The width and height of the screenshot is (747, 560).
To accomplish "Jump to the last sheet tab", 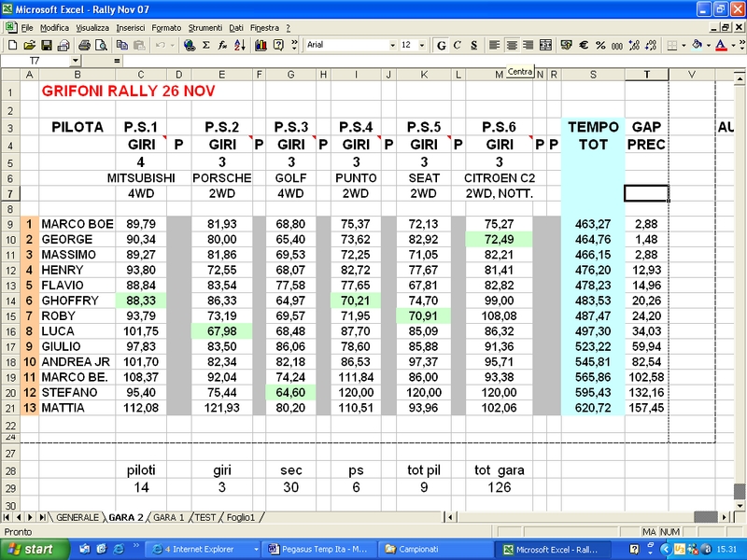I will coord(42,517).
